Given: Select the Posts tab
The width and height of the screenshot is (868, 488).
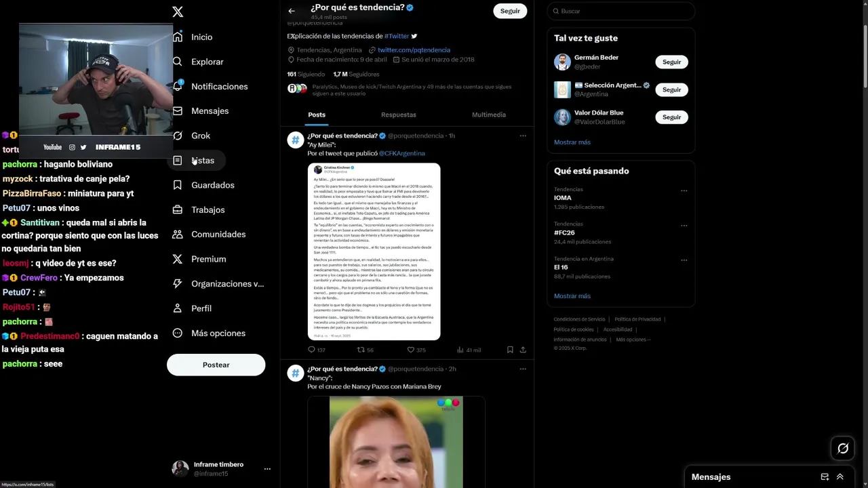Looking at the screenshot, I should click(317, 115).
